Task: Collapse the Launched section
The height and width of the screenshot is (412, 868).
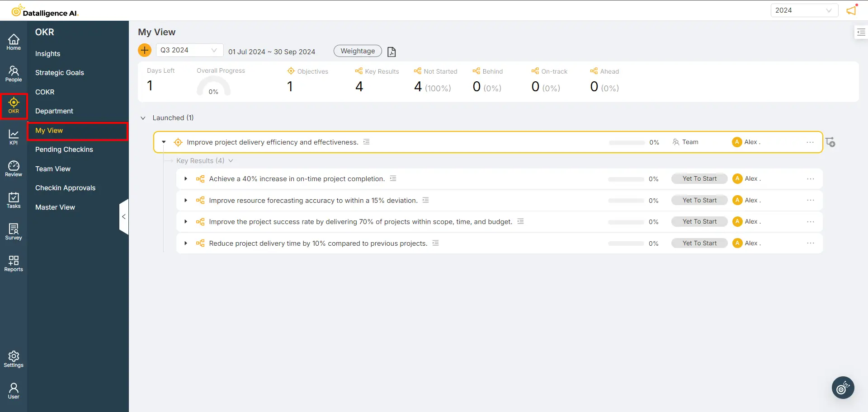Action: tap(143, 117)
